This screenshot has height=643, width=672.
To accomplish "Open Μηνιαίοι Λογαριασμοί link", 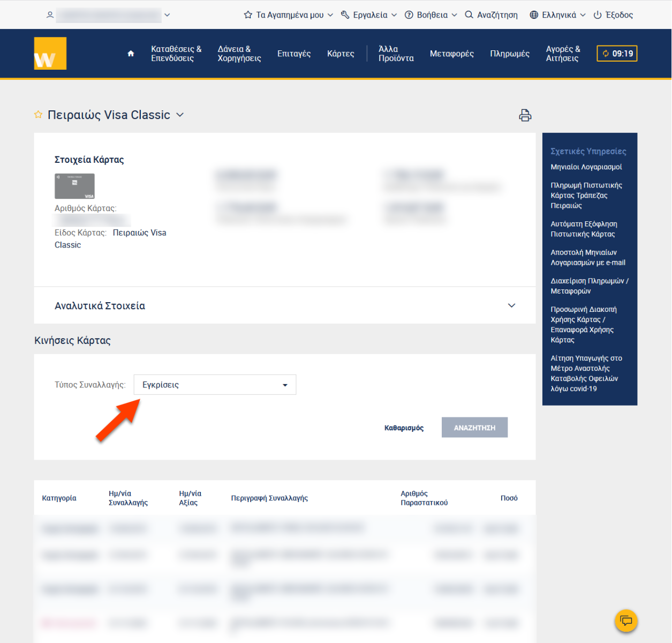I will click(x=586, y=167).
